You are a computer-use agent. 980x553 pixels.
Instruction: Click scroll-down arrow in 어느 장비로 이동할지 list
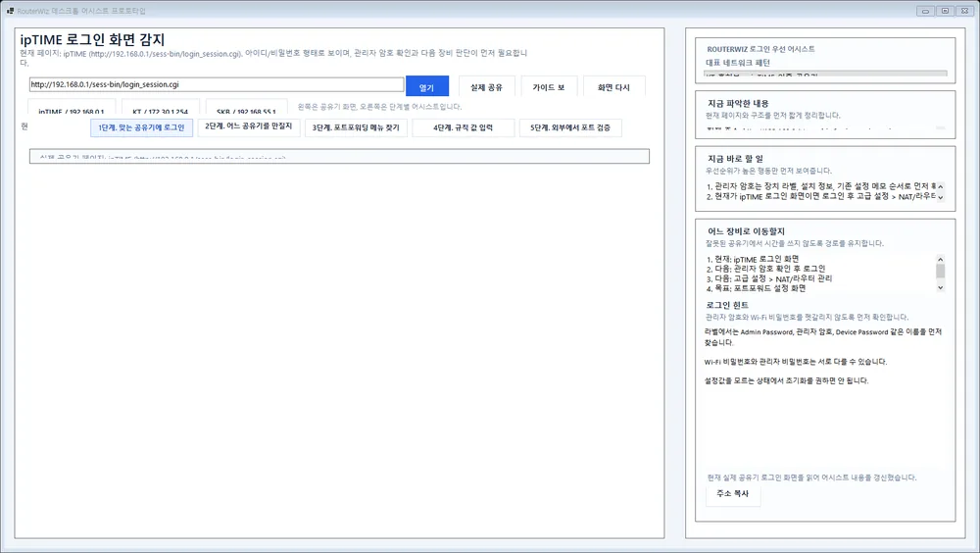tap(940, 287)
